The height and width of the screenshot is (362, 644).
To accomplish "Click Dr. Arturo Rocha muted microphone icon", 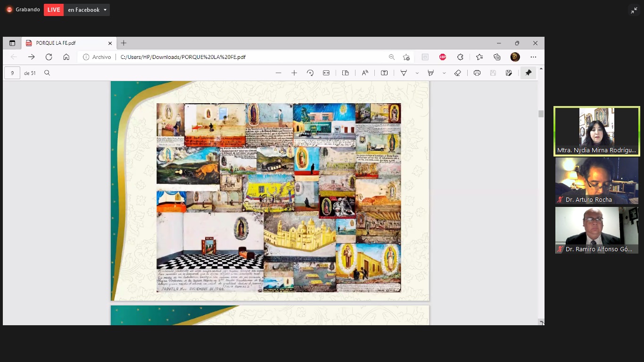I will pyautogui.click(x=560, y=199).
